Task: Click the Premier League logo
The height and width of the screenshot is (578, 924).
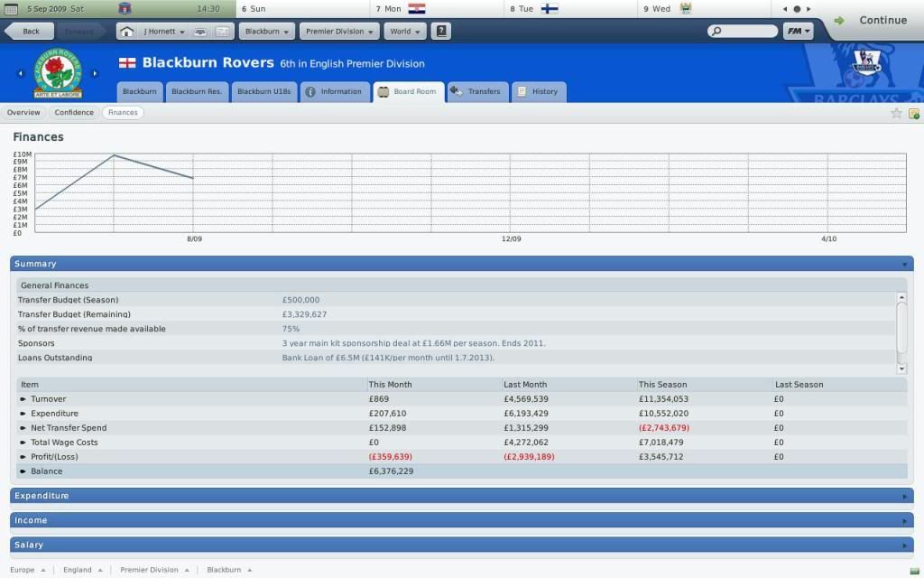Action: pyautogui.click(x=867, y=62)
